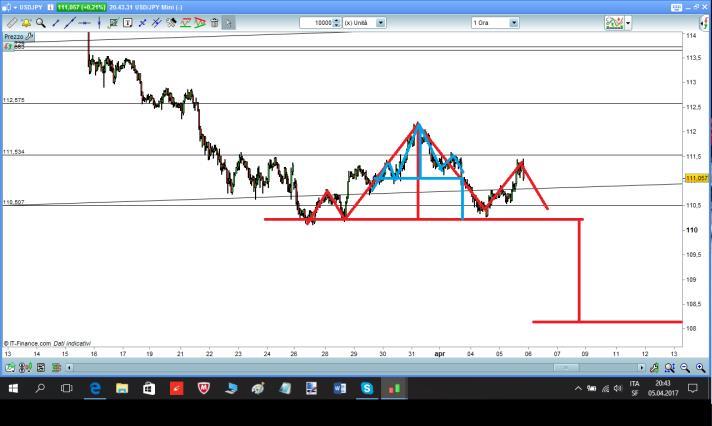The height and width of the screenshot is (426, 712).
Task: Select the blue arrow marker tool
Action: tap(142, 23)
